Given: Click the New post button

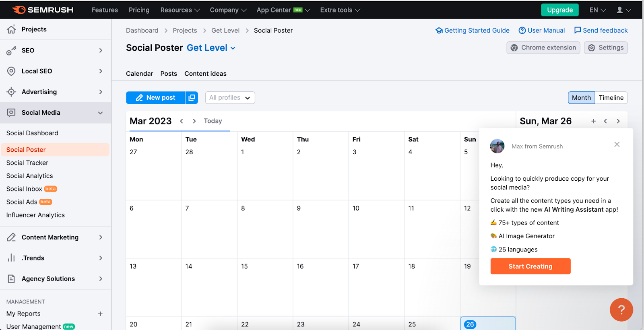Looking at the screenshot, I should (x=155, y=98).
